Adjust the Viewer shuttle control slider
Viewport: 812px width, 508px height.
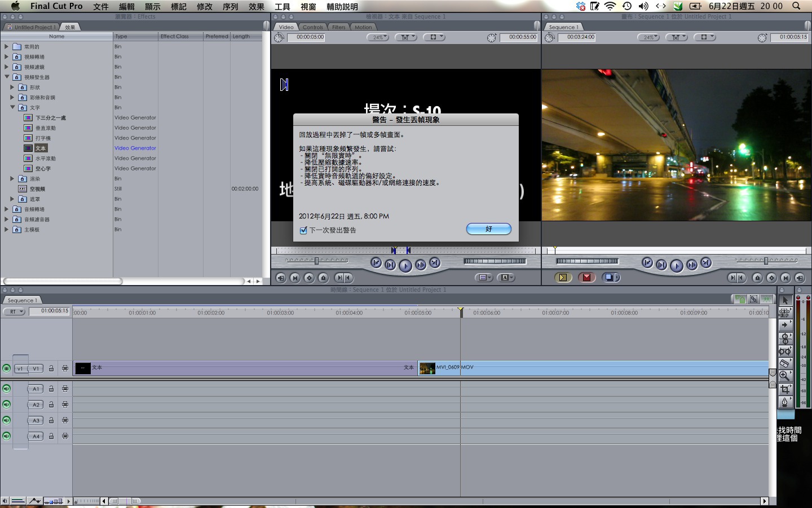pyautogui.click(x=317, y=260)
